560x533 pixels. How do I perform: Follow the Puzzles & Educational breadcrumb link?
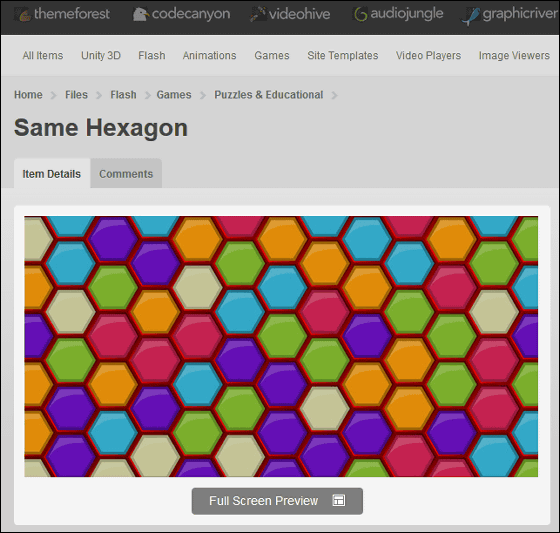(x=269, y=95)
